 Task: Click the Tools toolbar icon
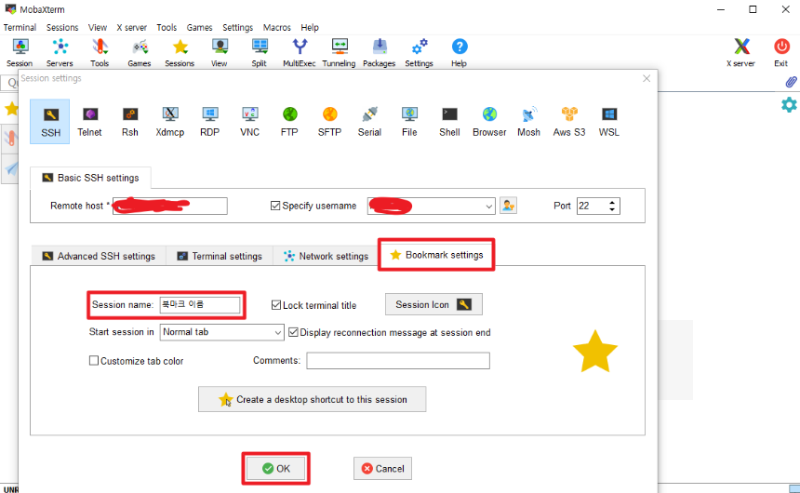(x=99, y=53)
